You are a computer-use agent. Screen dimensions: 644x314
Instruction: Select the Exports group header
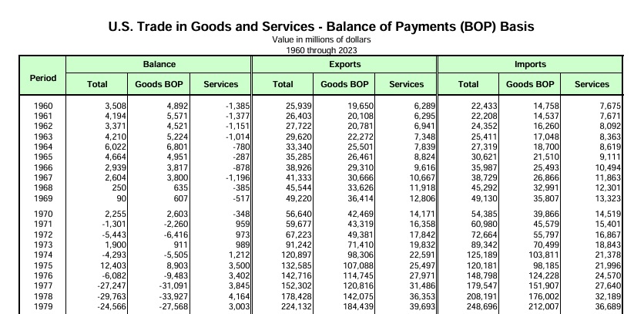[344, 65]
